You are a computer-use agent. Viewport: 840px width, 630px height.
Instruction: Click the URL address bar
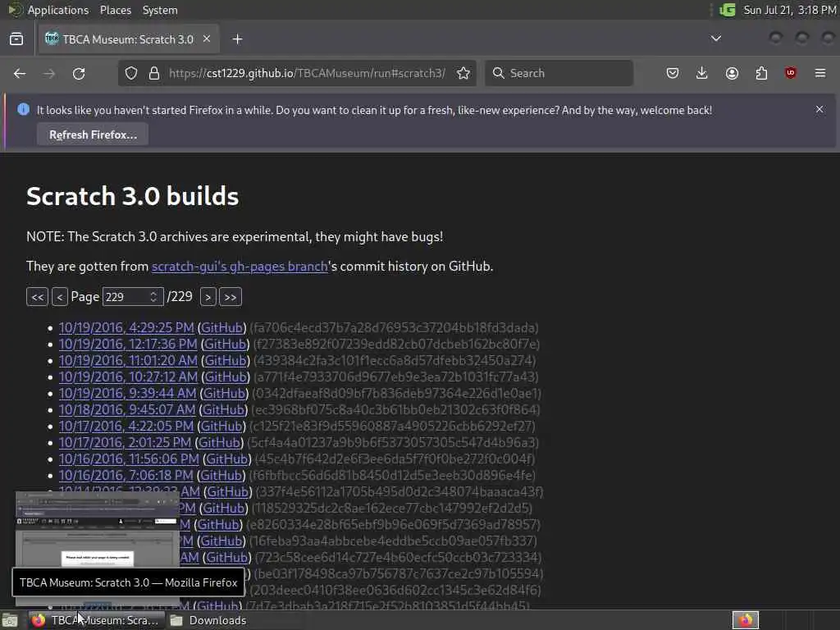307,73
